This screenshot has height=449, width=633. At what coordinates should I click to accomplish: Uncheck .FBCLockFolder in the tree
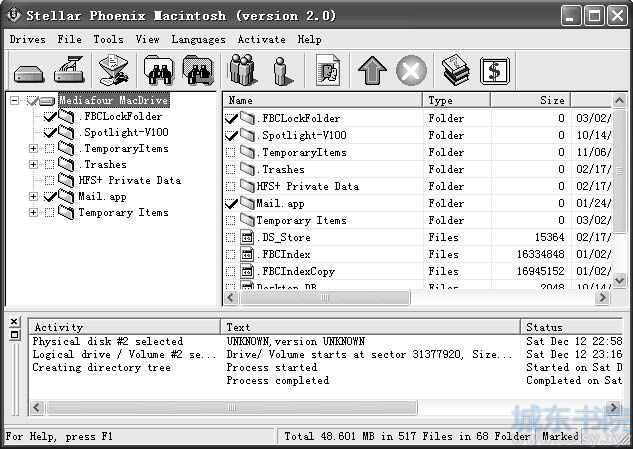click(50, 117)
